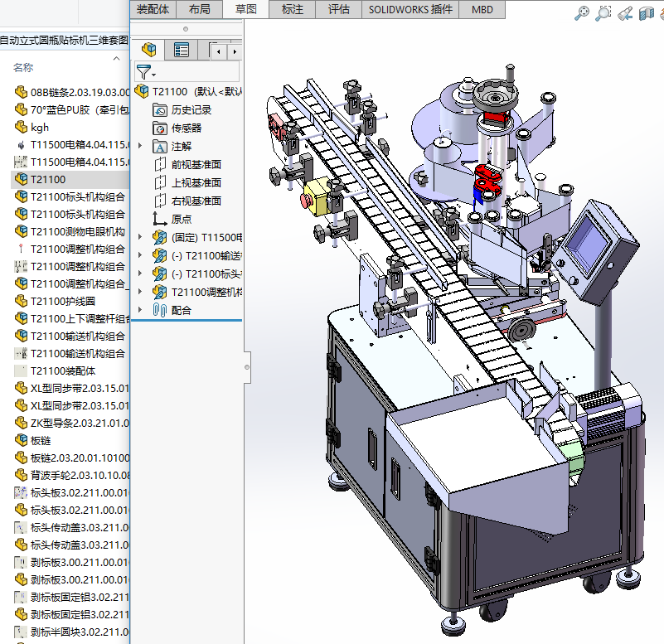The image size is (664, 644).
Task: Click the Previous View icon
Action: click(626, 12)
